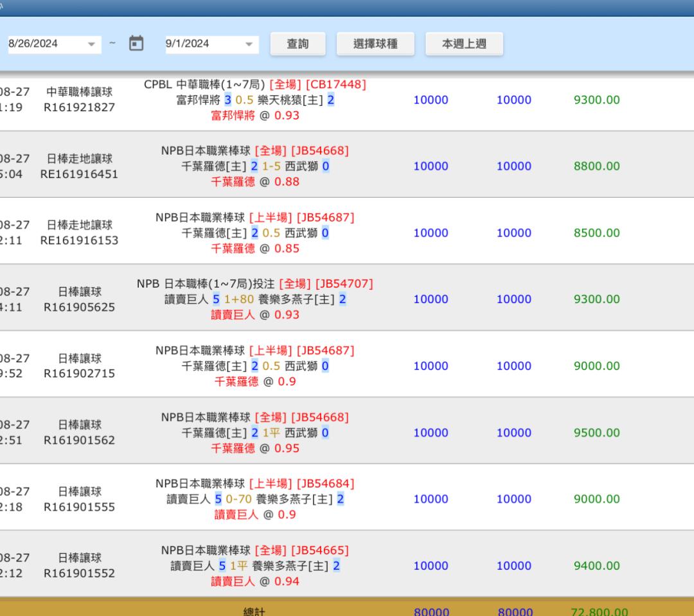Click the 查詢 search button
Screen dimensions: 694x616
[298, 44]
